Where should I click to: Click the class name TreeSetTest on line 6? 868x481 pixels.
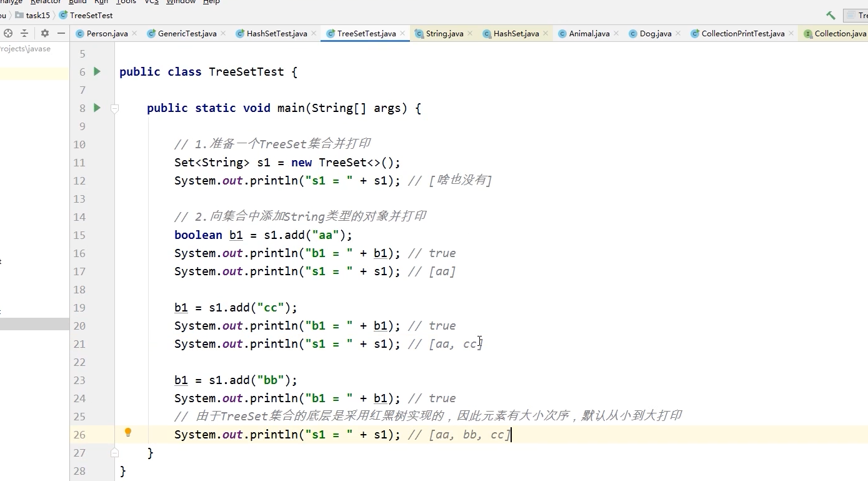246,72
